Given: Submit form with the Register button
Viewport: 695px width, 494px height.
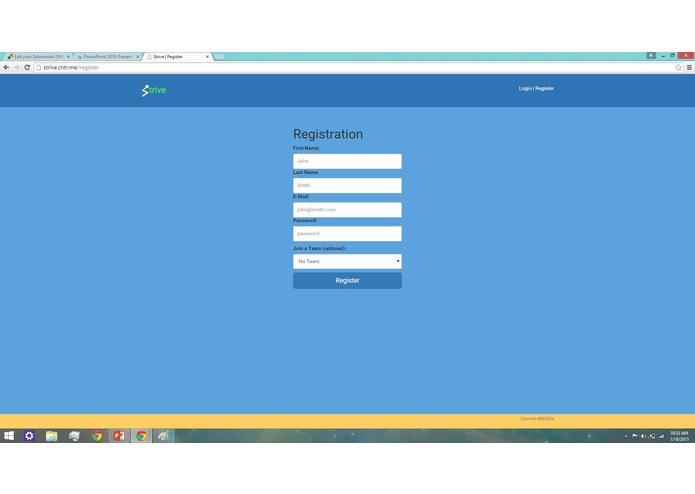Looking at the screenshot, I should (x=347, y=280).
